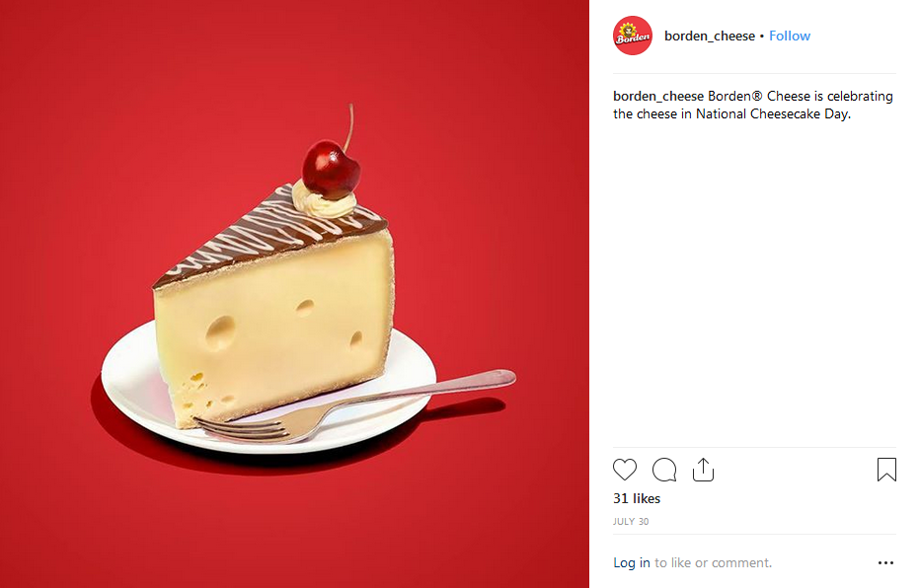Open more options three-dot menu

point(885,562)
